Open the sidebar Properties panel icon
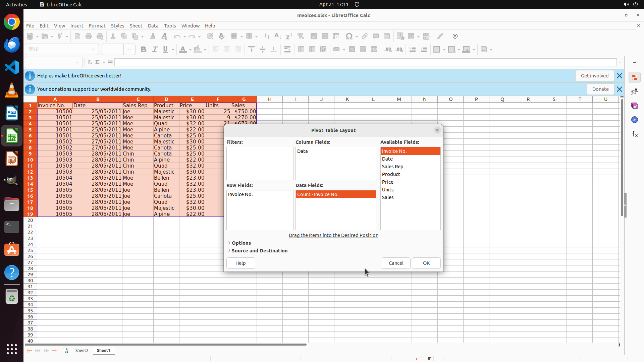Viewport: 644px width, 362px height. (634, 77)
